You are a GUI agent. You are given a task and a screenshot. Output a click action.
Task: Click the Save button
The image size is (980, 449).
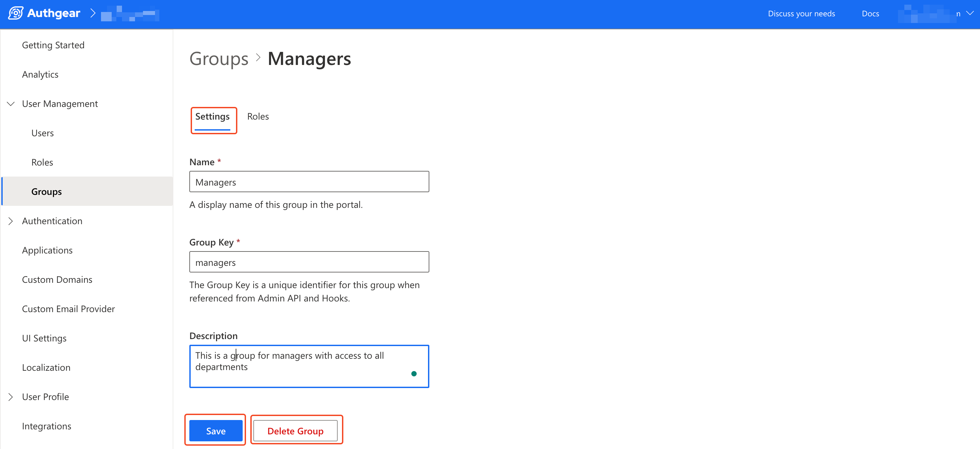pyautogui.click(x=215, y=431)
